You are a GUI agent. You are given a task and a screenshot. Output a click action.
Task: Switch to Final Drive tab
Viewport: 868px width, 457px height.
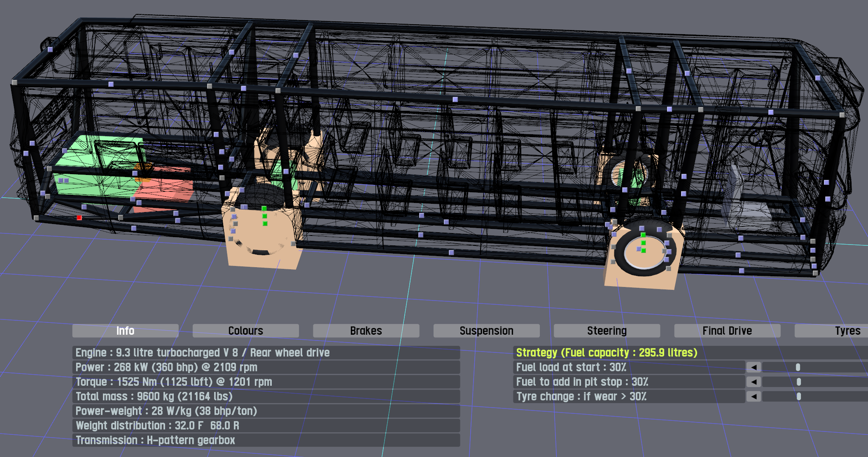727,331
